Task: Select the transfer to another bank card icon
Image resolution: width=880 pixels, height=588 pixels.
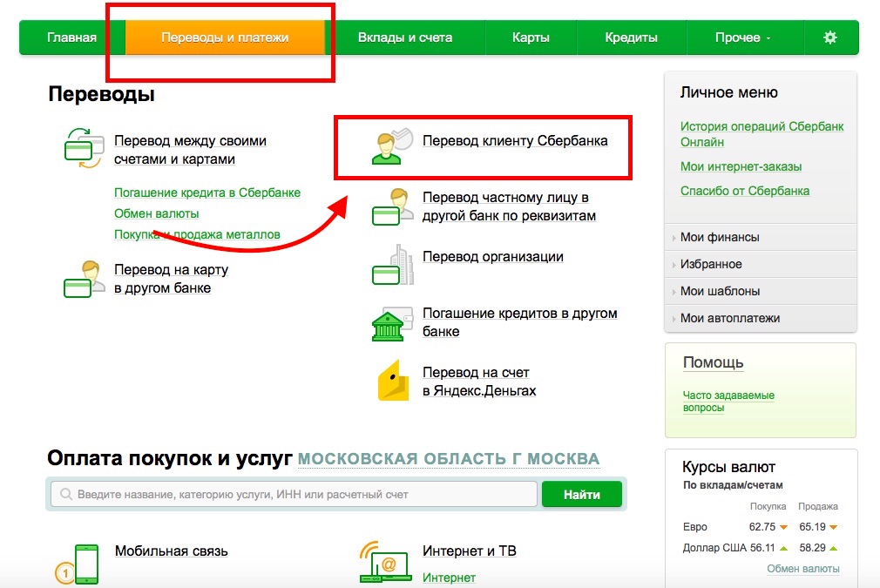Action: (85, 278)
